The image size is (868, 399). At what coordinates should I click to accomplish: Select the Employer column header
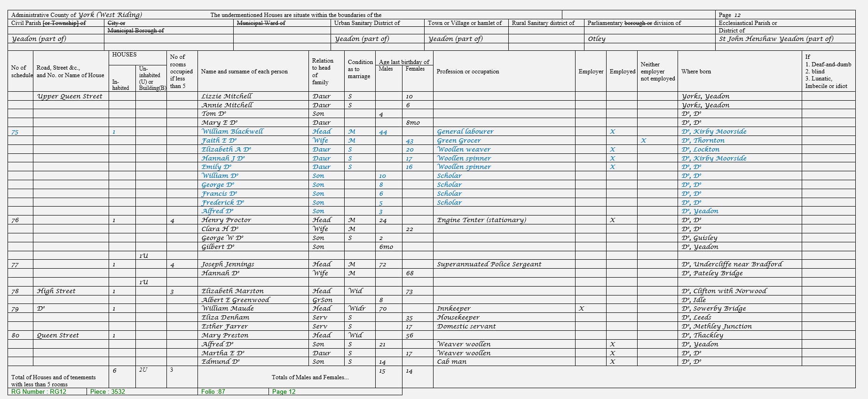(591, 72)
